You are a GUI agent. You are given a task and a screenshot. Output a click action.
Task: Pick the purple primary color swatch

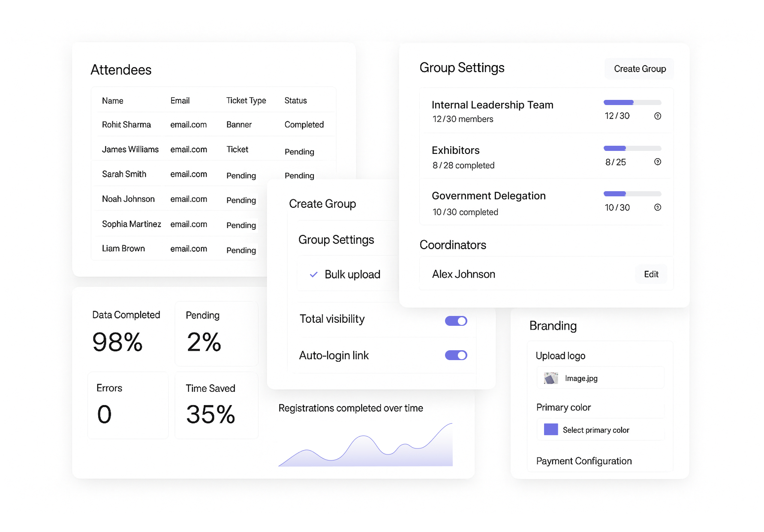(551, 430)
